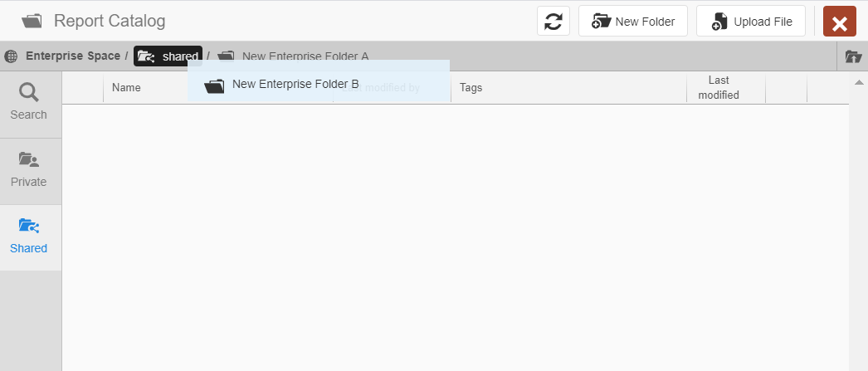Select New Enterprise Folder B item

295,84
